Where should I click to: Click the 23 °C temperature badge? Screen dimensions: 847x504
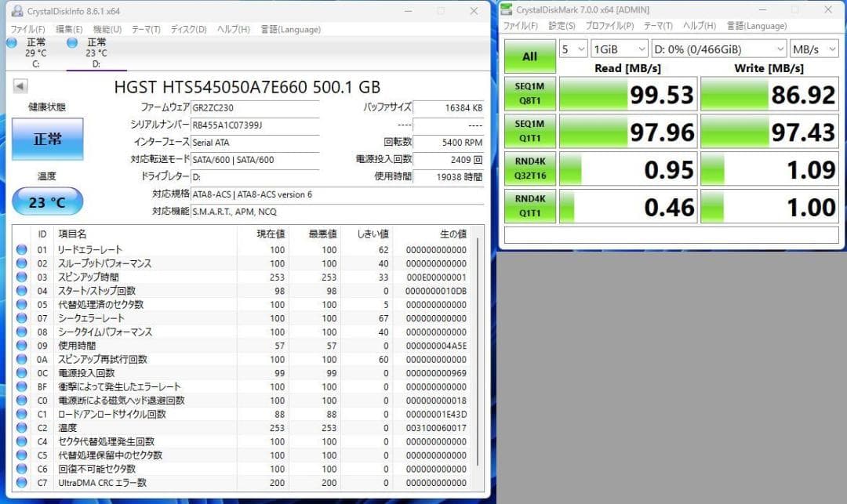coord(47,201)
